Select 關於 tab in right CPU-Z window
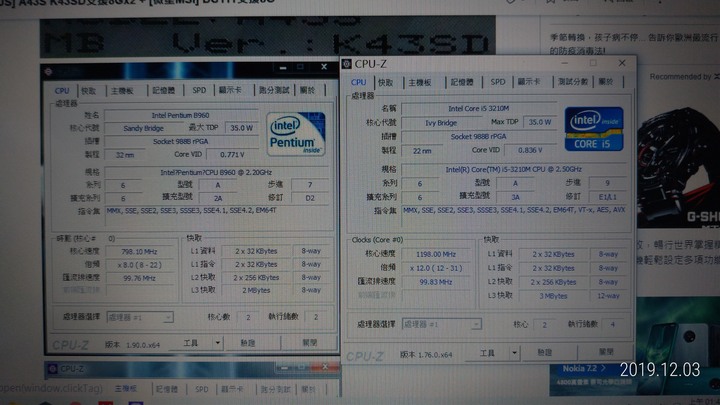 [x=606, y=82]
